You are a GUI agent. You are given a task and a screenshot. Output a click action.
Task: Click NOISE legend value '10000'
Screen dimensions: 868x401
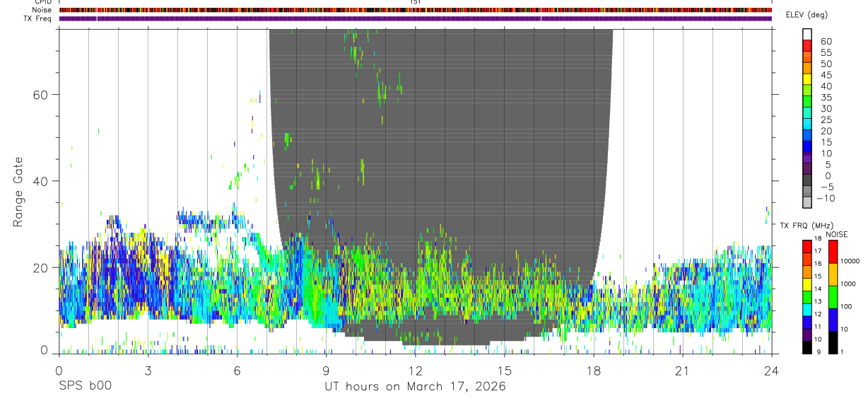(849, 261)
